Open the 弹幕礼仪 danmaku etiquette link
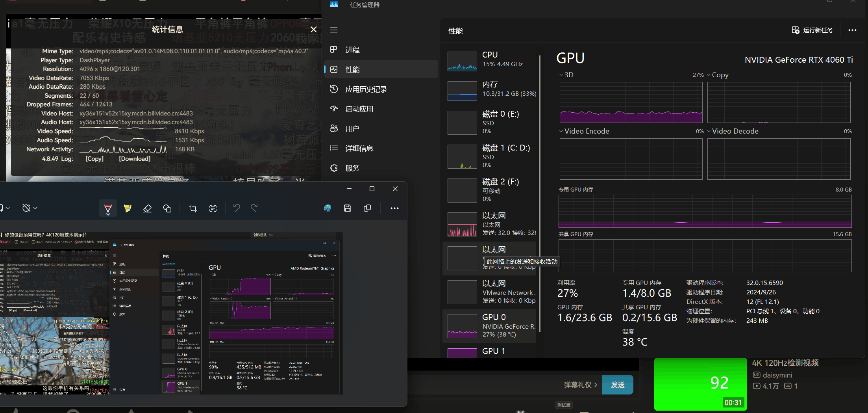This screenshot has width=868, height=413. pyautogui.click(x=581, y=385)
